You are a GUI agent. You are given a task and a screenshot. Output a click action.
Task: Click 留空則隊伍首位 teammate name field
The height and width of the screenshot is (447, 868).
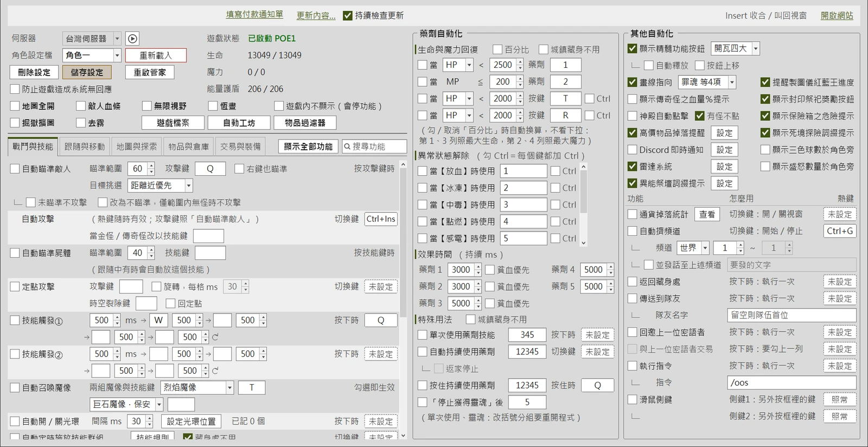pyautogui.click(x=792, y=315)
